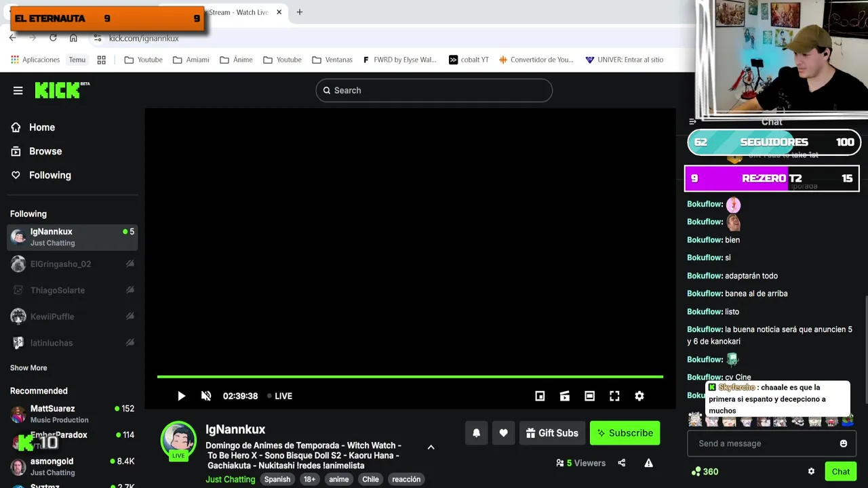This screenshot has height=488, width=868.
Task: Focus the Kick Search box
Action: pos(434,90)
